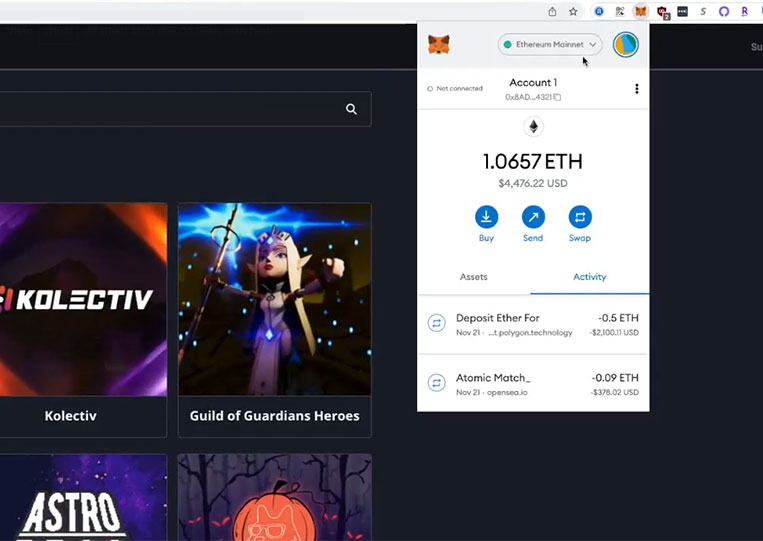This screenshot has height=541, width=763.
Task: Click the Not connected site status
Action: pyautogui.click(x=455, y=89)
